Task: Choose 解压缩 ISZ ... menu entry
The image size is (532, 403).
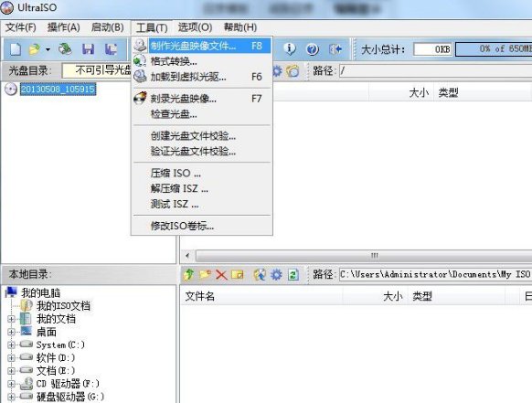Action: coord(201,188)
